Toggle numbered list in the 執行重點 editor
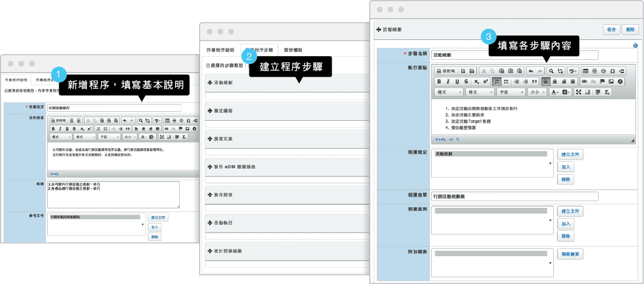Viewport: 644px width, 284px height. pos(496,82)
